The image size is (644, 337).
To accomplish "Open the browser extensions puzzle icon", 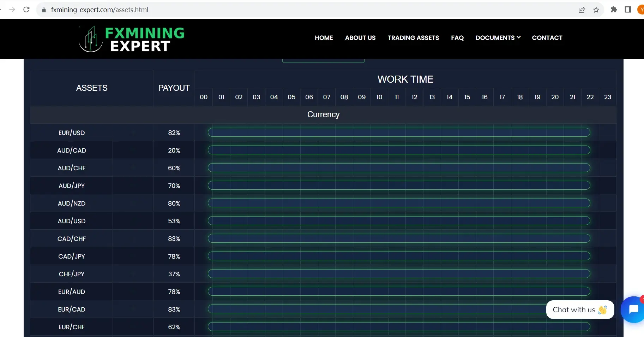I will point(614,10).
